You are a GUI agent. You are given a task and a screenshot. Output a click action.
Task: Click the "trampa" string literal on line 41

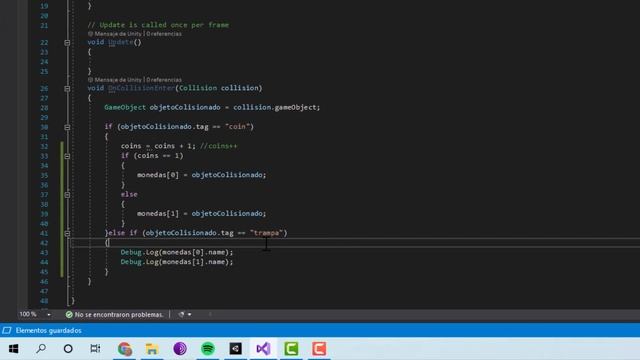coord(267,233)
